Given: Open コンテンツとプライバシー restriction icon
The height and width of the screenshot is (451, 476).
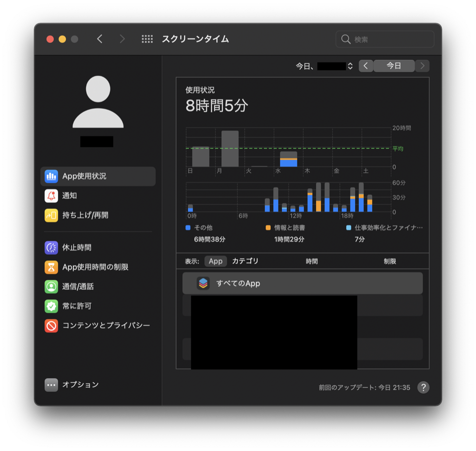Looking at the screenshot, I should (51, 326).
